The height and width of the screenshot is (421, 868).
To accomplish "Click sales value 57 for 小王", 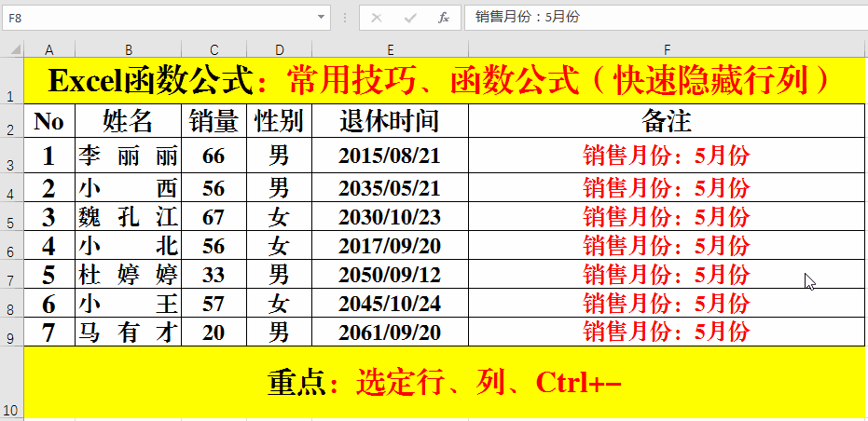I will tap(214, 302).
